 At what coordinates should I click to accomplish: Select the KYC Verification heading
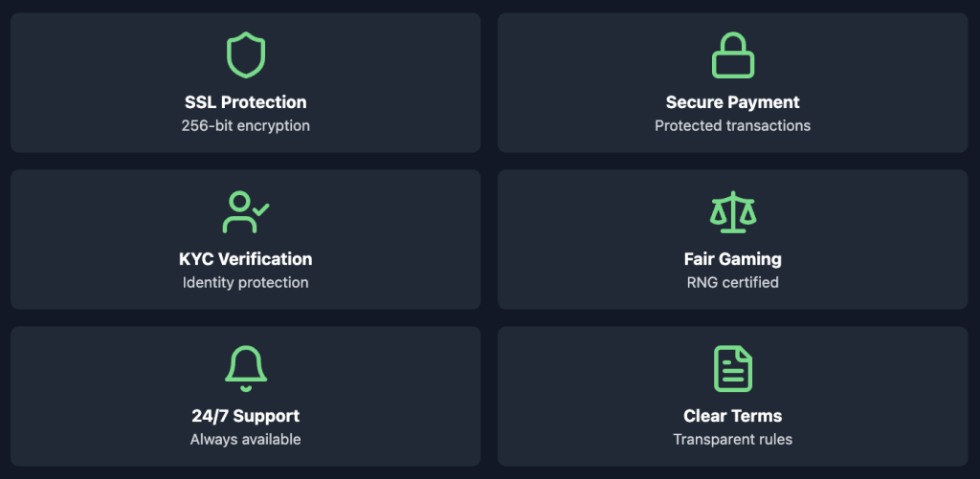[246, 258]
